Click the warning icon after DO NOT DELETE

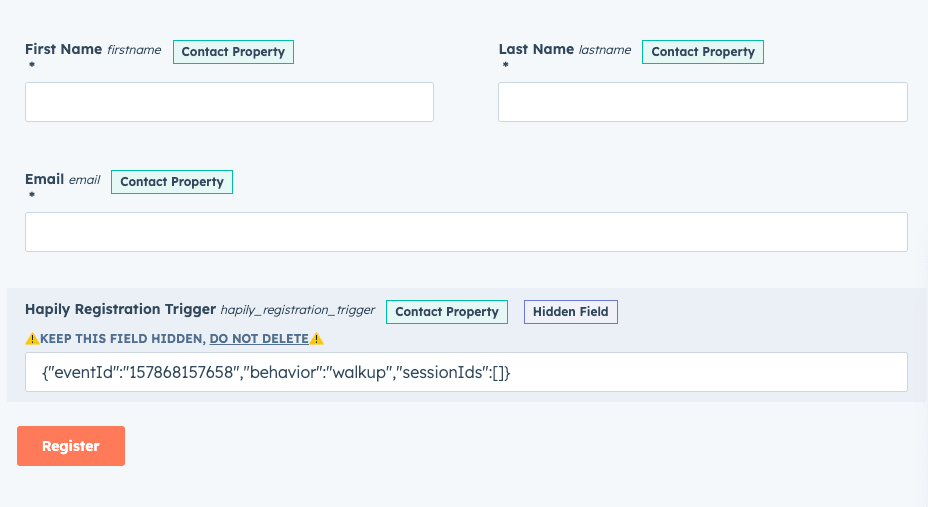point(317,339)
